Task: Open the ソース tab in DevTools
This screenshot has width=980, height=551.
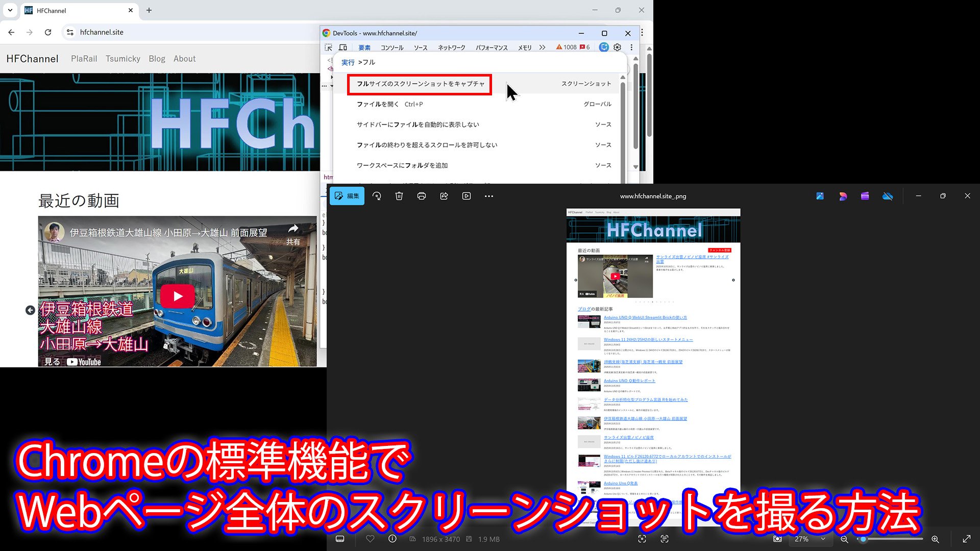Action: [x=421, y=47]
